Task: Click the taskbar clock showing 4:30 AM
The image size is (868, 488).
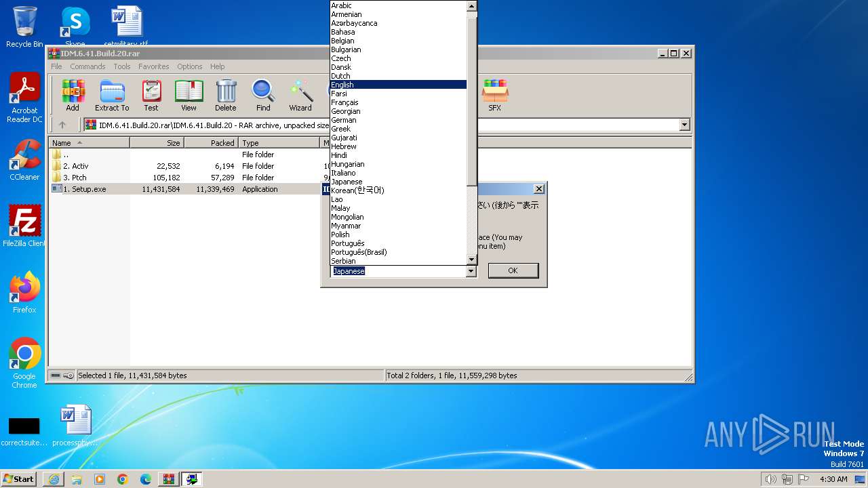Action: (x=833, y=479)
